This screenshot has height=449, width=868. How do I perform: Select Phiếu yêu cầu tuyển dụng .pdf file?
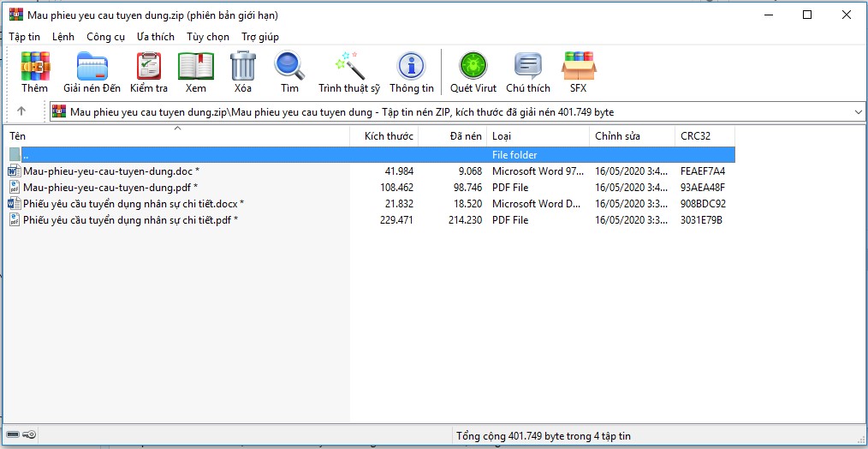tap(127, 220)
